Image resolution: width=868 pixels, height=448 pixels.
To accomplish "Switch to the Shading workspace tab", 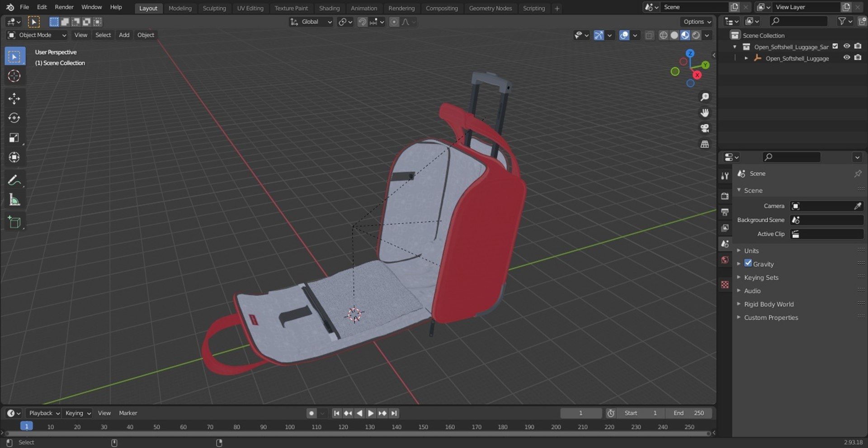I will (x=329, y=8).
